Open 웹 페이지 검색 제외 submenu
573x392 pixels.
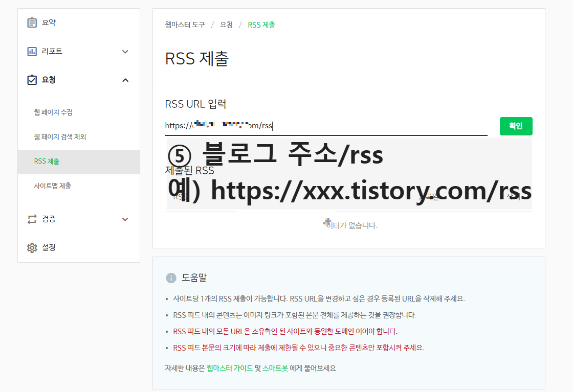pyautogui.click(x=60, y=137)
